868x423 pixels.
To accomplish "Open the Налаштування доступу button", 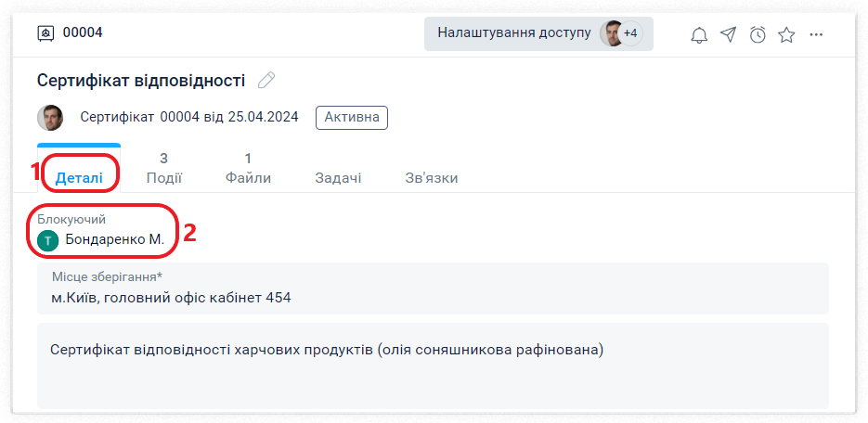I will pyautogui.click(x=513, y=33).
